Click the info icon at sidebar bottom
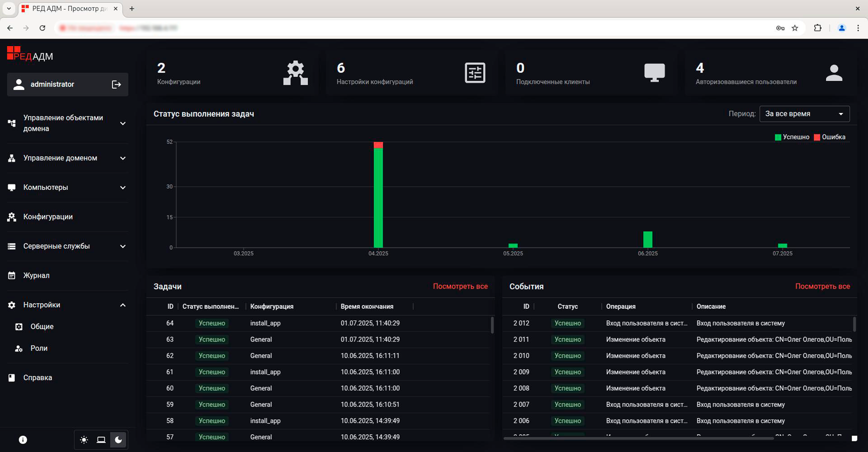This screenshot has width=868, height=452. (23, 439)
